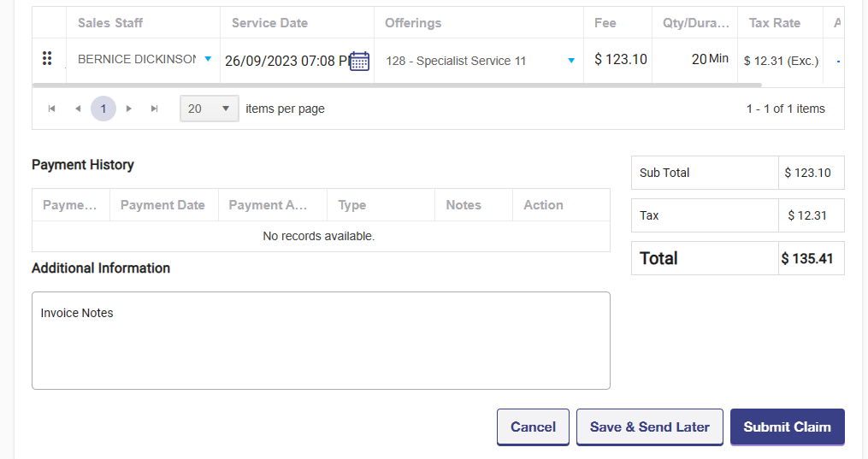The image size is (868, 459).
Task: Click the $ 123.10 Fee cell
Action: [620, 60]
